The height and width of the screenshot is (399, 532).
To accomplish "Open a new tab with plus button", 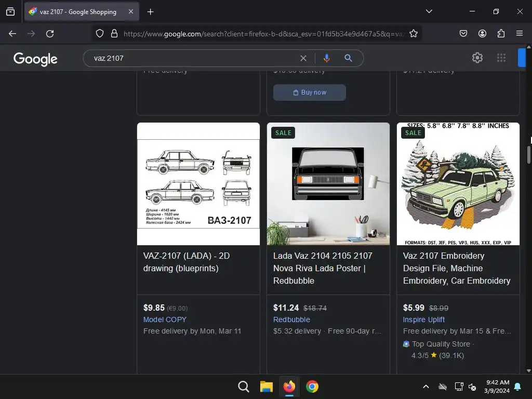I will coord(150,12).
